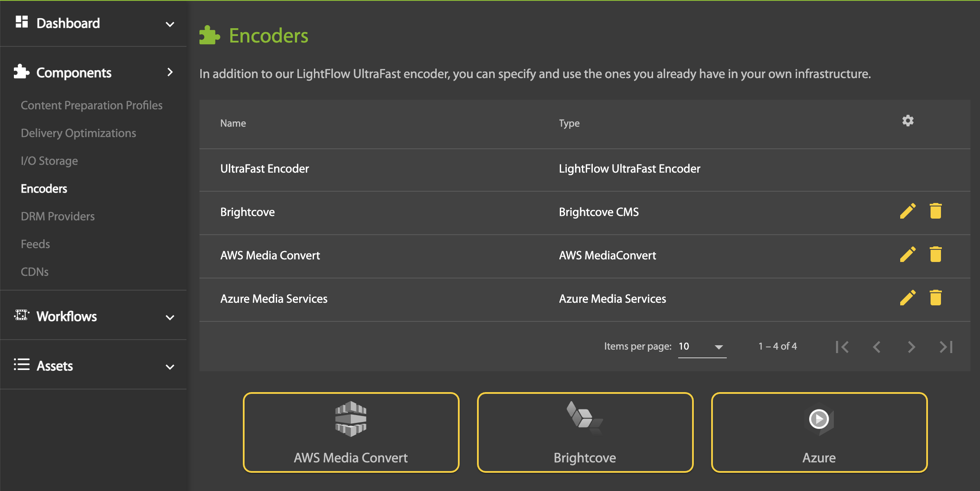Click the Workflows icon in sidebar
This screenshot has width=980, height=491.
point(22,315)
